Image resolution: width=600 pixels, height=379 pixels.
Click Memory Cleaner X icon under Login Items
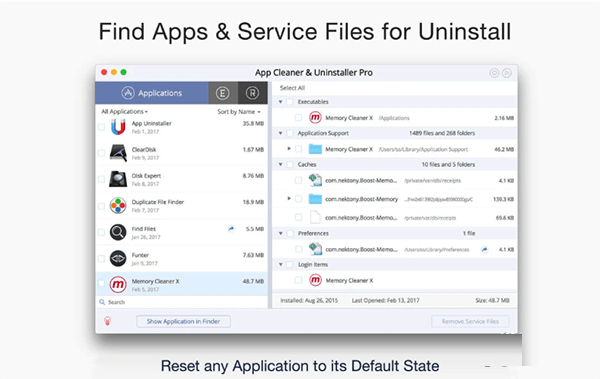[x=315, y=280]
